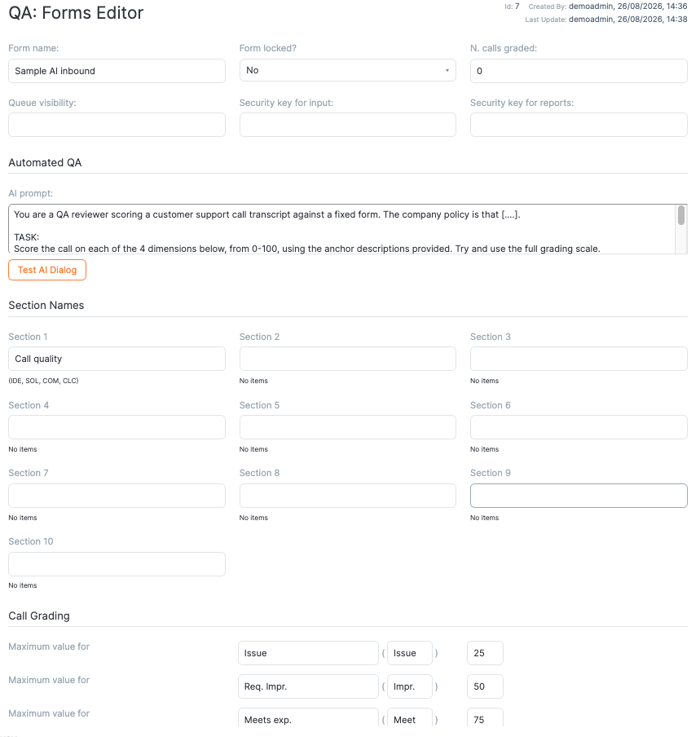Click the Section 10 name field
Image resolution: width=700 pixels, height=737 pixels.
[x=117, y=564]
